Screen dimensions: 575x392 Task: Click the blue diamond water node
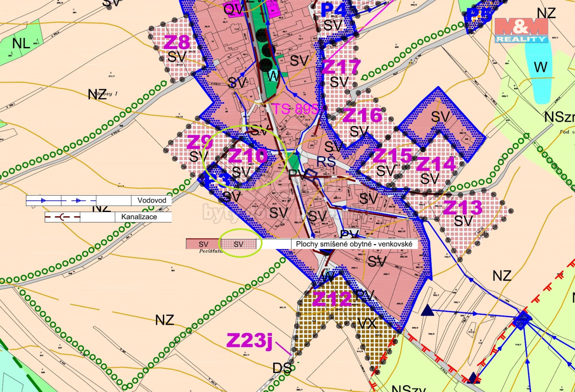point(522,319)
